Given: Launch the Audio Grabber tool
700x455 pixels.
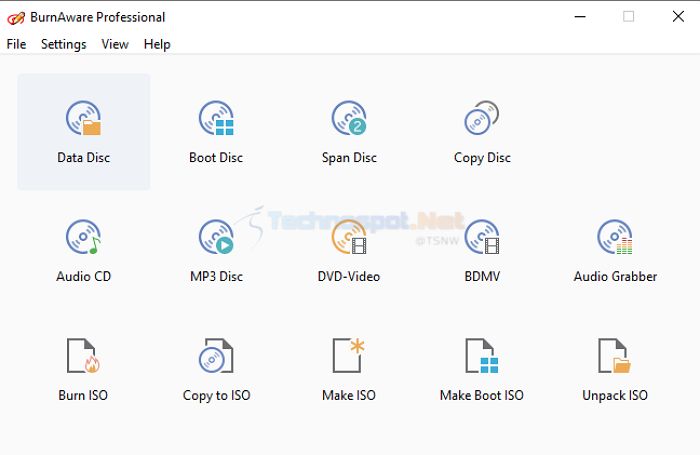Looking at the screenshot, I should [x=615, y=250].
